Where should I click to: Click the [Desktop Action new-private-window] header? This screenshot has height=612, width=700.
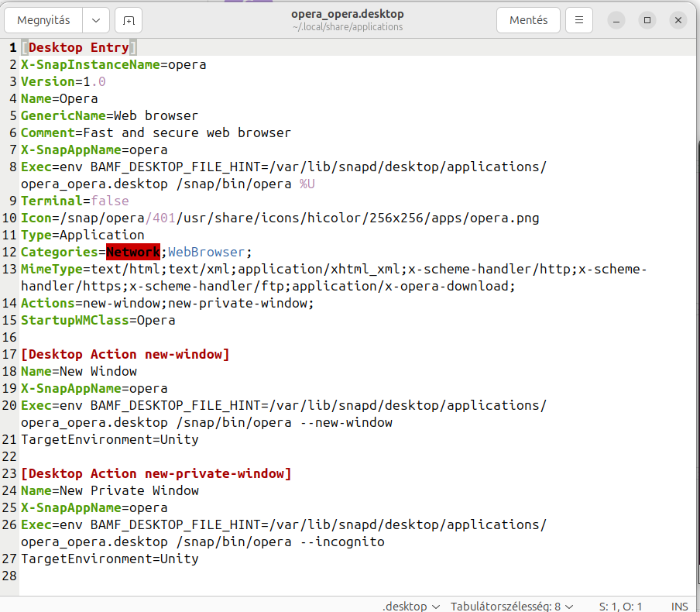(x=156, y=473)
